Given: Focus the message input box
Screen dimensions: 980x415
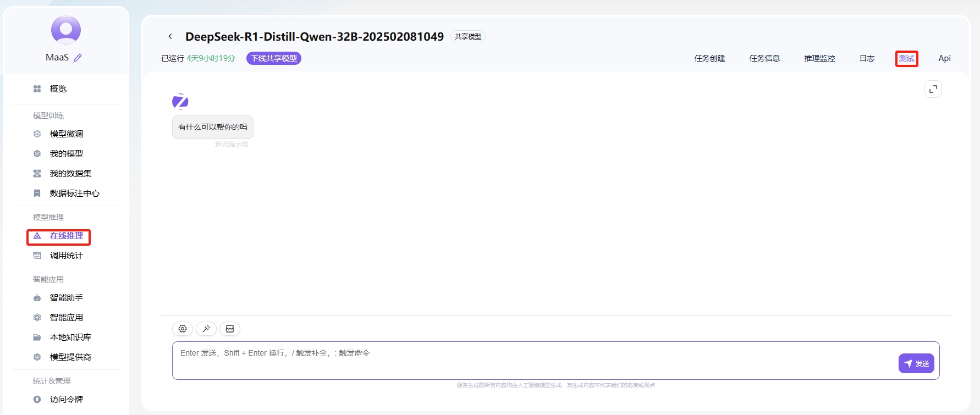Looking at the screenshot, I should 555,361.
